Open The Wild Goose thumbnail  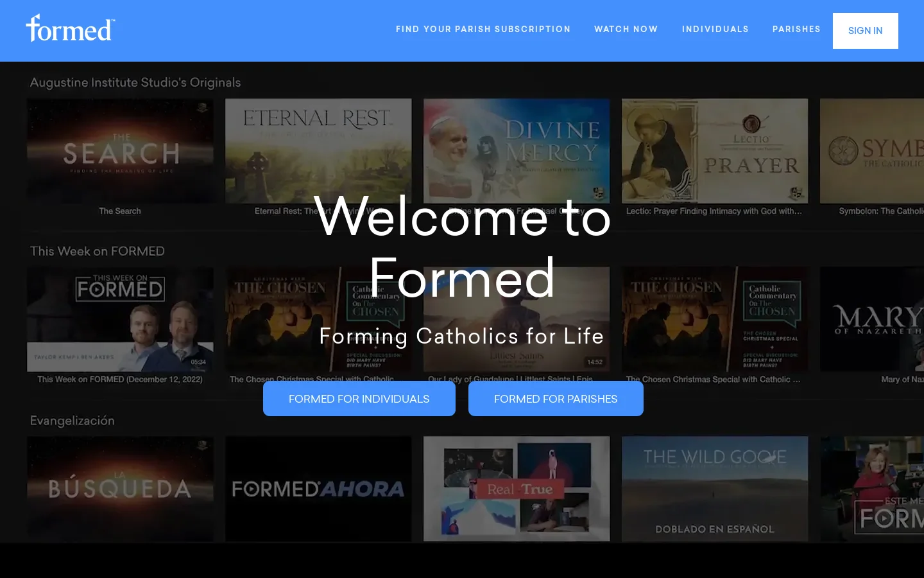715,489
